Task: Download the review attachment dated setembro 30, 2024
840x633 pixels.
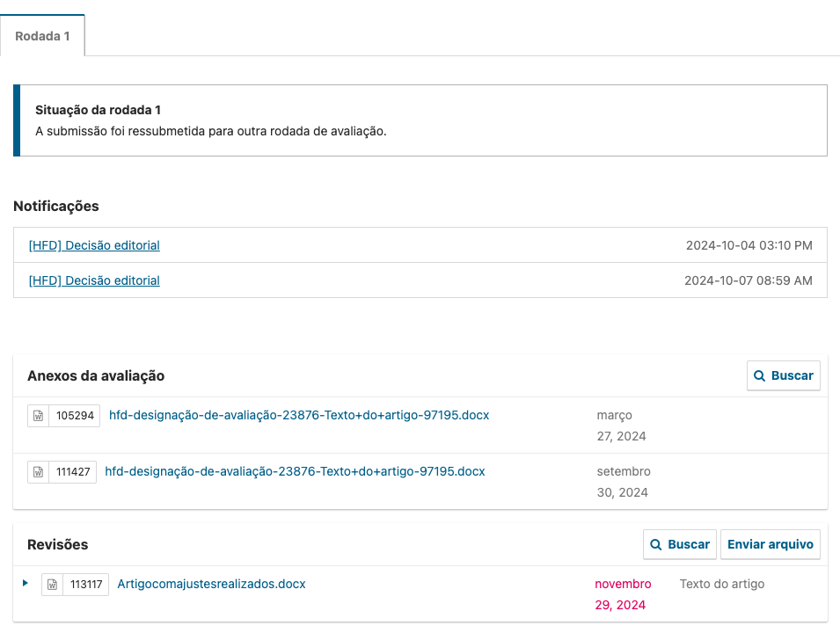Action: (x=295, y=471)
